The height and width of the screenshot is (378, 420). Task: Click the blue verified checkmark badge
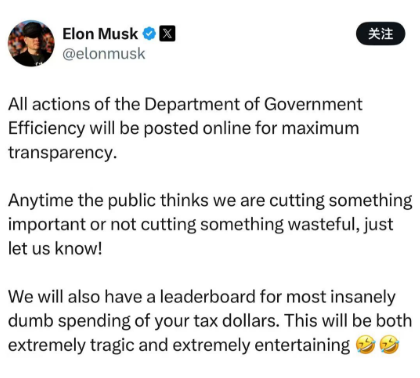point(149,34)
